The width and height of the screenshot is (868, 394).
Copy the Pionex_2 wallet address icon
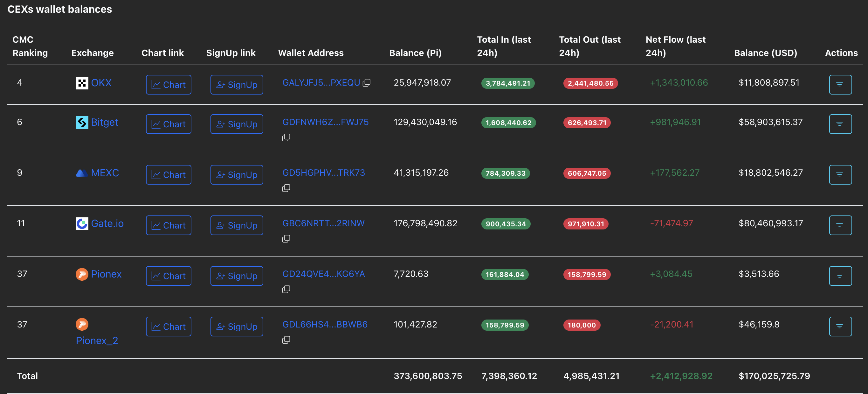click(x=286, y=340)
